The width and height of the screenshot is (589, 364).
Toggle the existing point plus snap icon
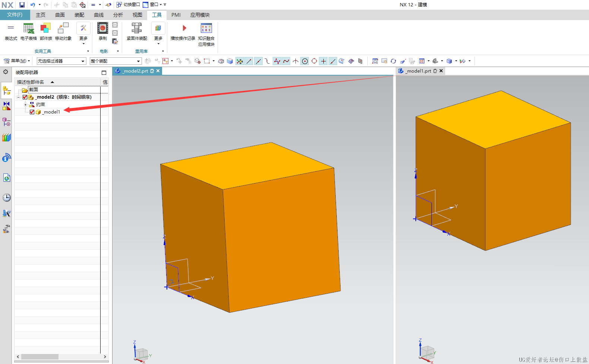(x=323, y=61)
